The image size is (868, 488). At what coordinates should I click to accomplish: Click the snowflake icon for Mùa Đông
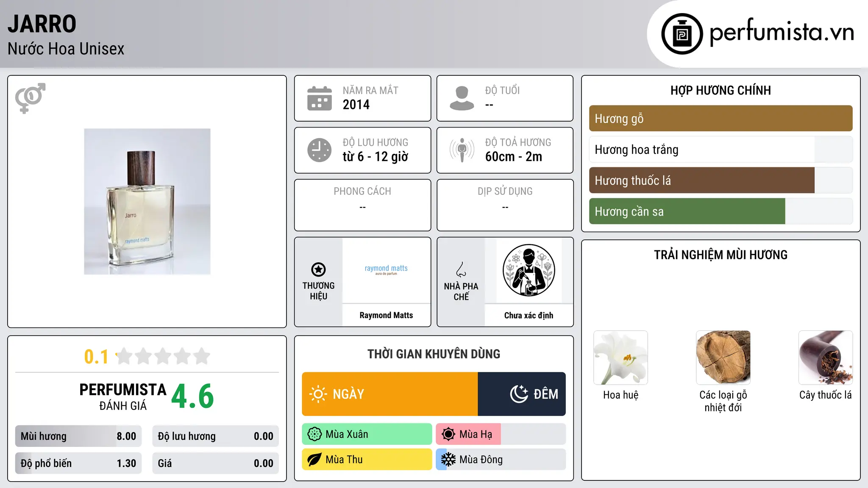pos(448,460)
